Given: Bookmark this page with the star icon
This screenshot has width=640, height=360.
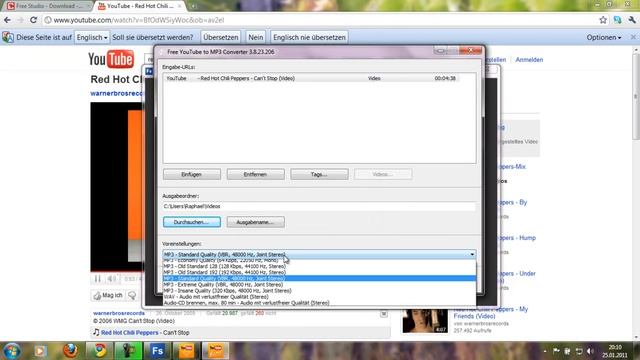Looking at the screenshot, I should pos(603,20).
